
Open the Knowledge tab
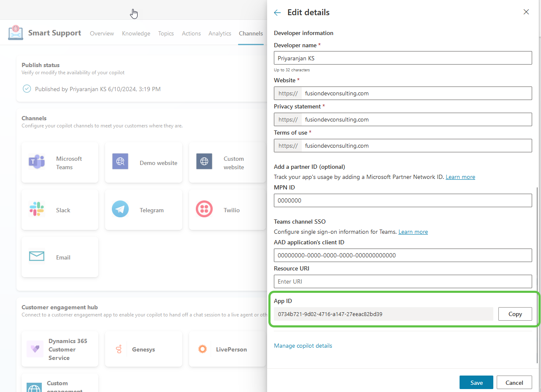coord(136,33)
